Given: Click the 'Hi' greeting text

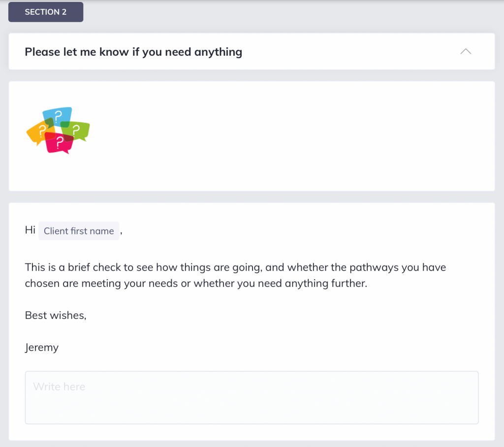Looking at the screenshot, I should click(x=30, y=230).
